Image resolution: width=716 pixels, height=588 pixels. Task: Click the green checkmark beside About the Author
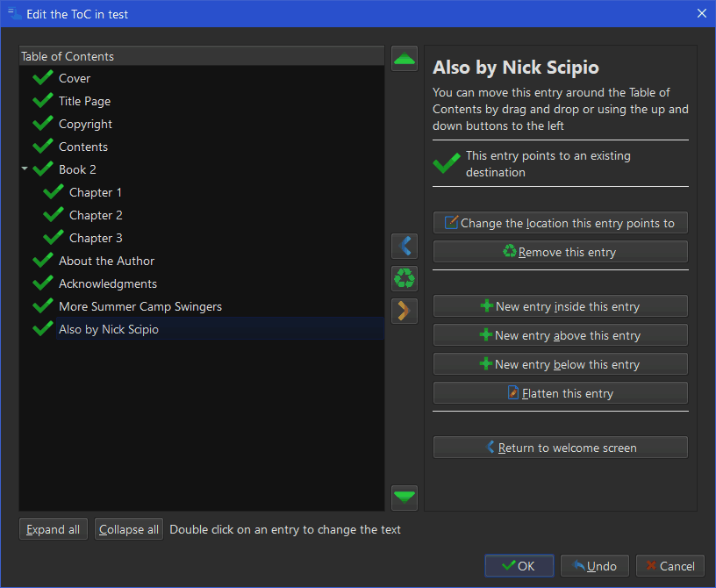43,261
